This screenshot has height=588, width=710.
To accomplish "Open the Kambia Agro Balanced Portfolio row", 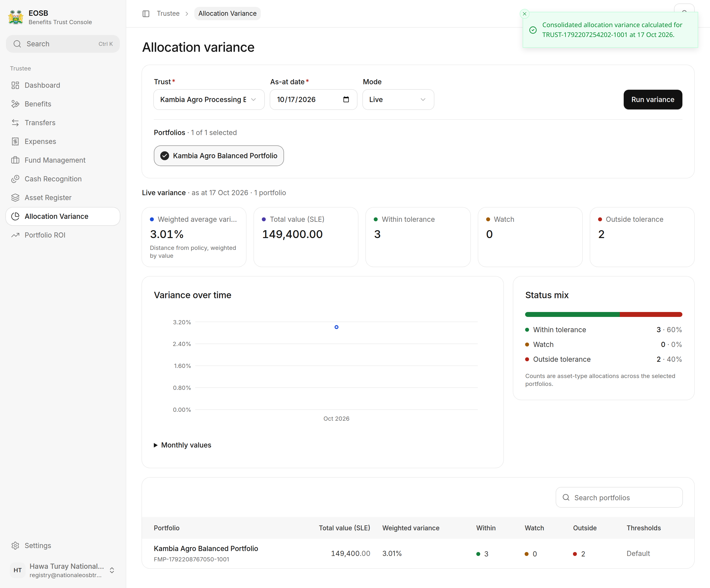I will [x=418, y=553].
